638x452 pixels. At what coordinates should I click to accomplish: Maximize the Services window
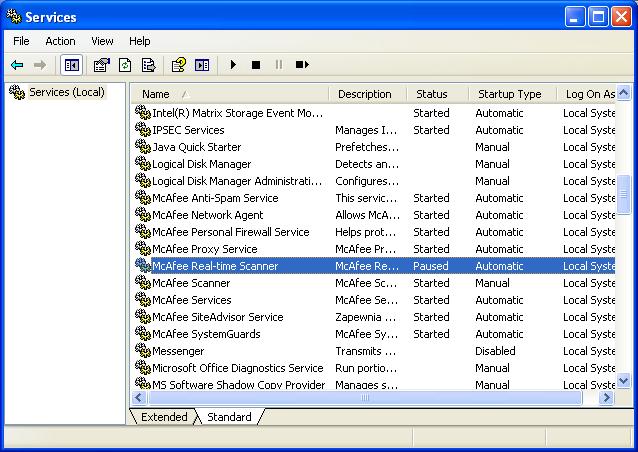coord(598,17)
